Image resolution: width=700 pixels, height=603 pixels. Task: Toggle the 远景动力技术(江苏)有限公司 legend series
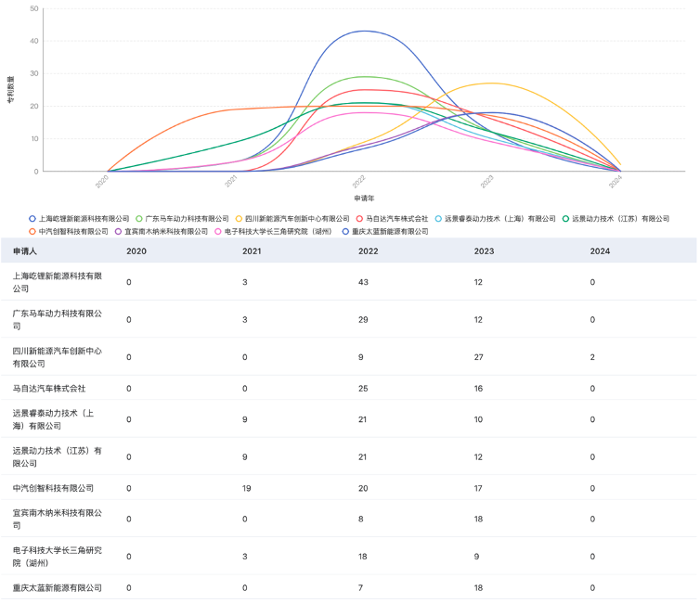click(x=616, y=219)
